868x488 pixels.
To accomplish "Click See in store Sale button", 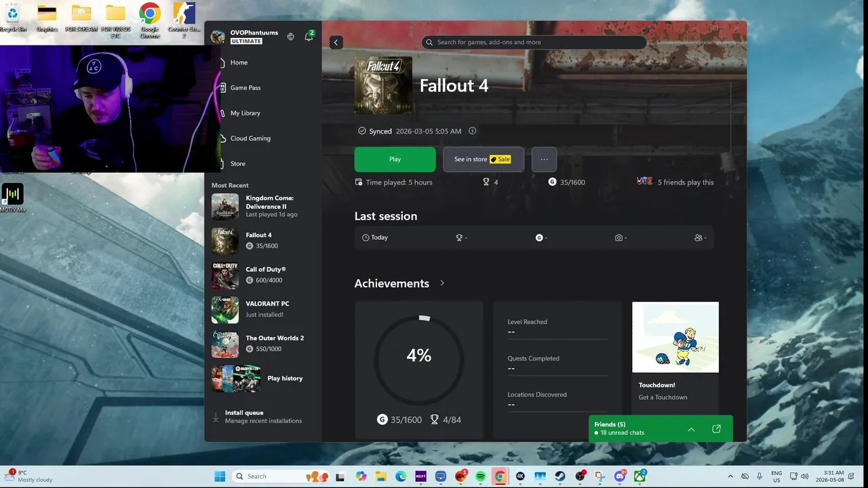I will 484,159.
